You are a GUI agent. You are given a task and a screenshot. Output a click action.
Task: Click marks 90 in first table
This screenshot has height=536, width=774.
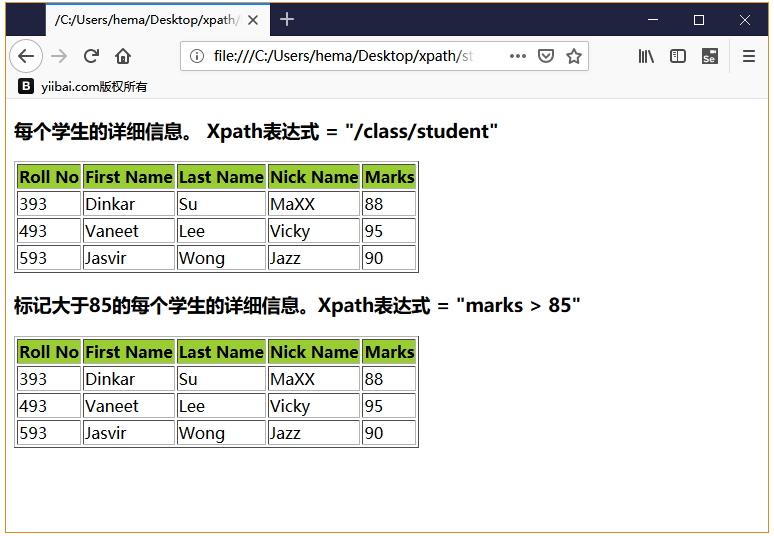389,258
